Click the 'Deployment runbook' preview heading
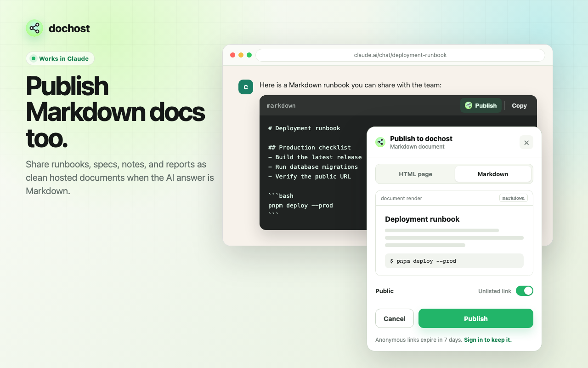The height and width of the screenshot is (368, 588). [x=422, y=219]
